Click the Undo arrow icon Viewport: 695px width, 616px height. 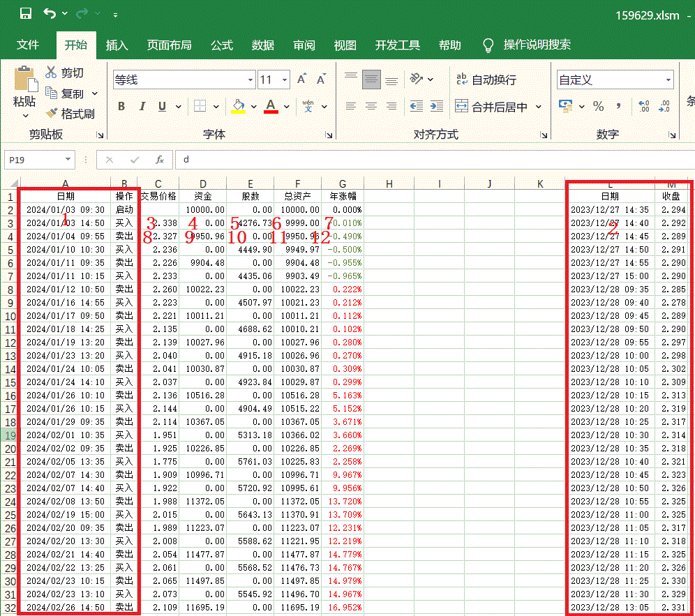click(x=50, y=13)
